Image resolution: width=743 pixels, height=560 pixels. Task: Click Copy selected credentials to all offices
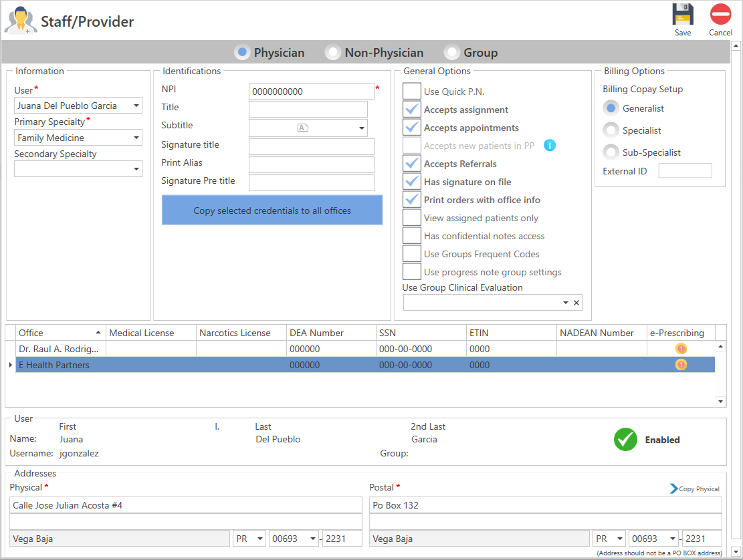click(272, 211)
